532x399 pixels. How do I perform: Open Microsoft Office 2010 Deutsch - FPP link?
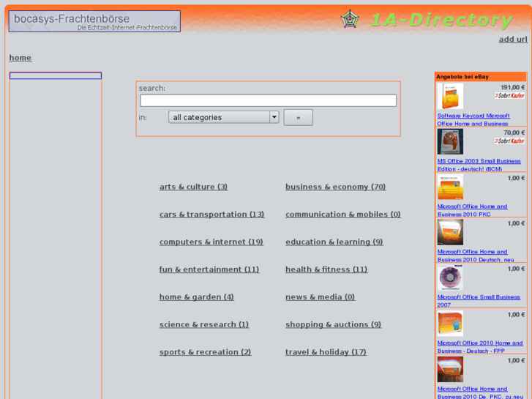pyautogui.click(x=480, y=347)
